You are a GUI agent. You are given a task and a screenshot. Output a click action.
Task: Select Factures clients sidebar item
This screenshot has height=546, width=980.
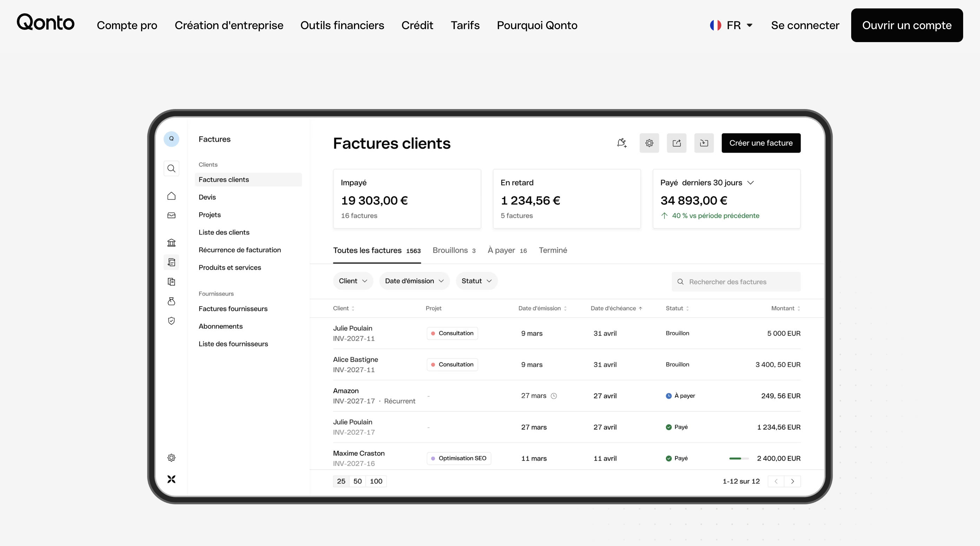coord(248,179)
